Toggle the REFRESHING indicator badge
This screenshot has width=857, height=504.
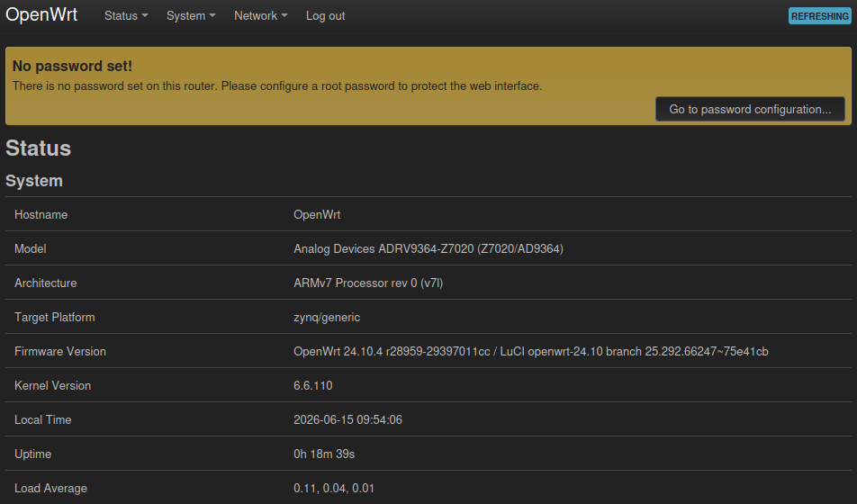820,16
